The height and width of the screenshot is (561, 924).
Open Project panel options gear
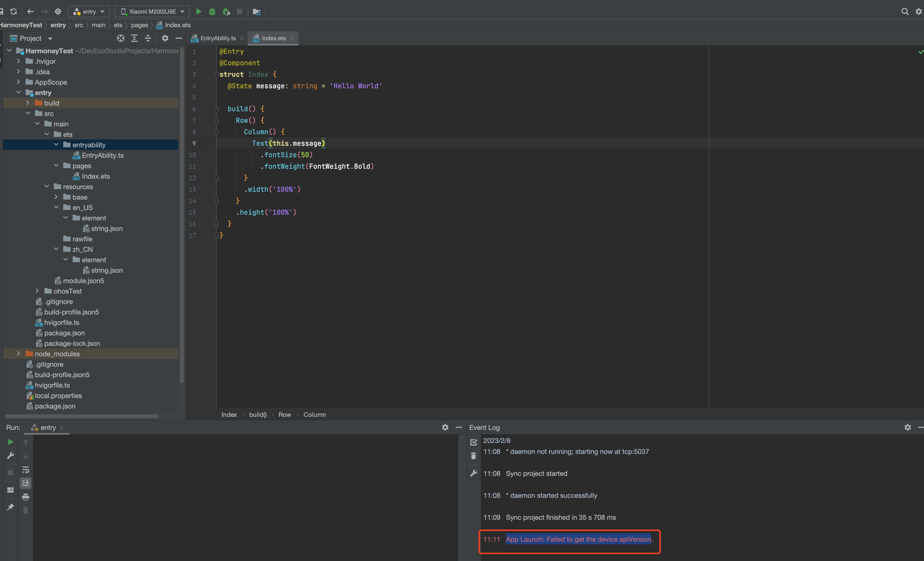[165, 38]
